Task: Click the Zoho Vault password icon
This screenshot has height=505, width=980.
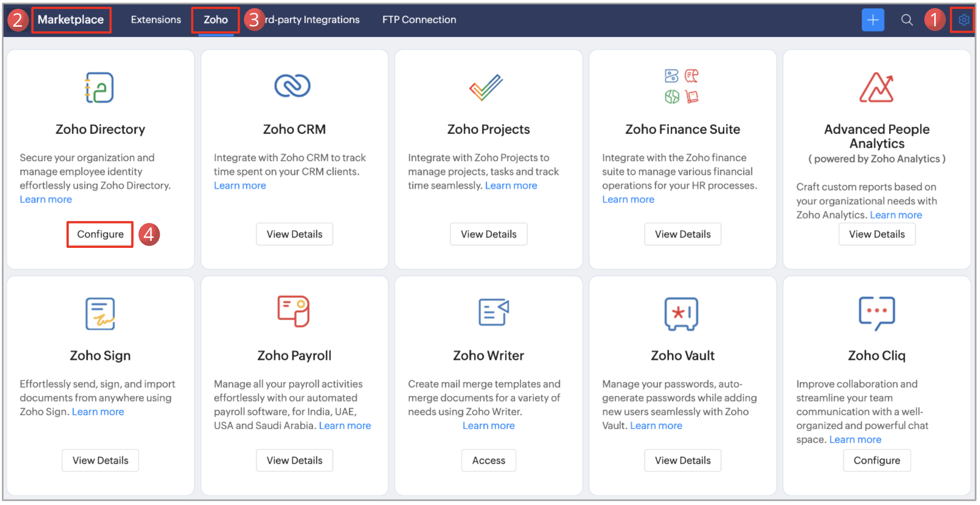Action: pos(681,314)
